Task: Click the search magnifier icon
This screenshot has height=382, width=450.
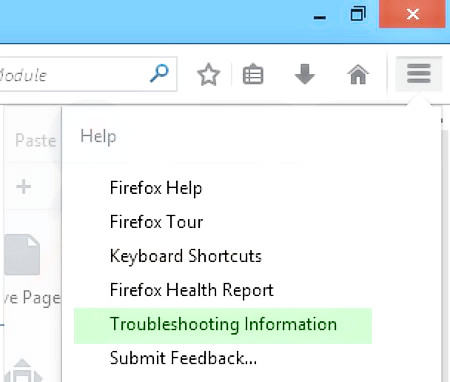Action: (159, 74)
